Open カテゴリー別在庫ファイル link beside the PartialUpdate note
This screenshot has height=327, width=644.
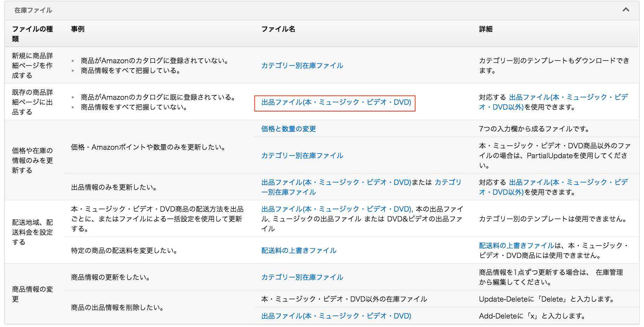[x=302, y=155]
